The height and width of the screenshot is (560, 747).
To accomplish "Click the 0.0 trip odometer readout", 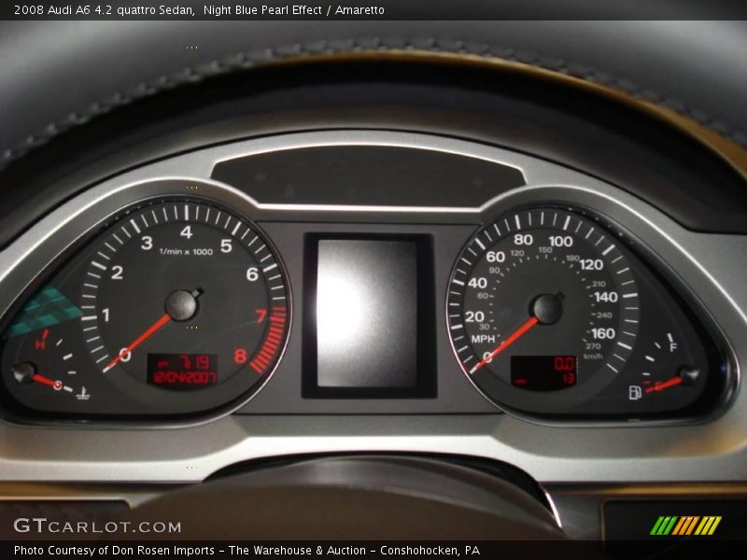I will click(564, 364).
